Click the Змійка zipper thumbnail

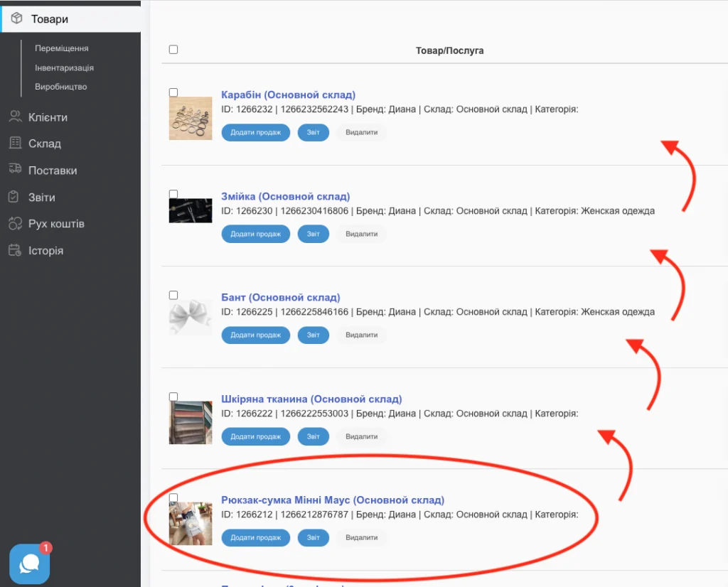point(191,210)
